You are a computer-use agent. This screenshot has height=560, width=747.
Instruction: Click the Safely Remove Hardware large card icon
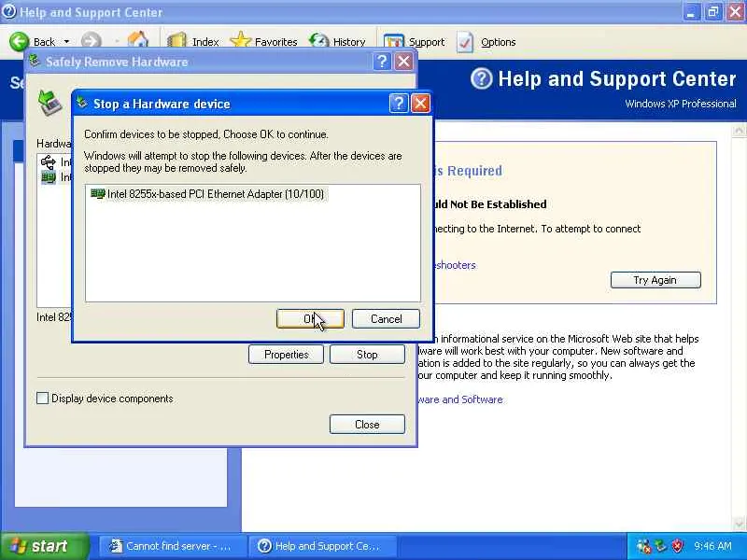tap(49, 104)
